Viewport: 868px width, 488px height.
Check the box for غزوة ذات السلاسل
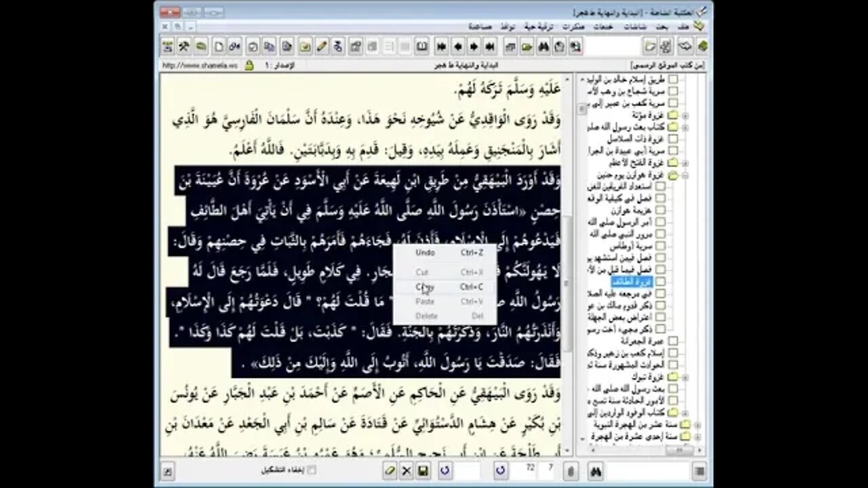coord(673,139)
